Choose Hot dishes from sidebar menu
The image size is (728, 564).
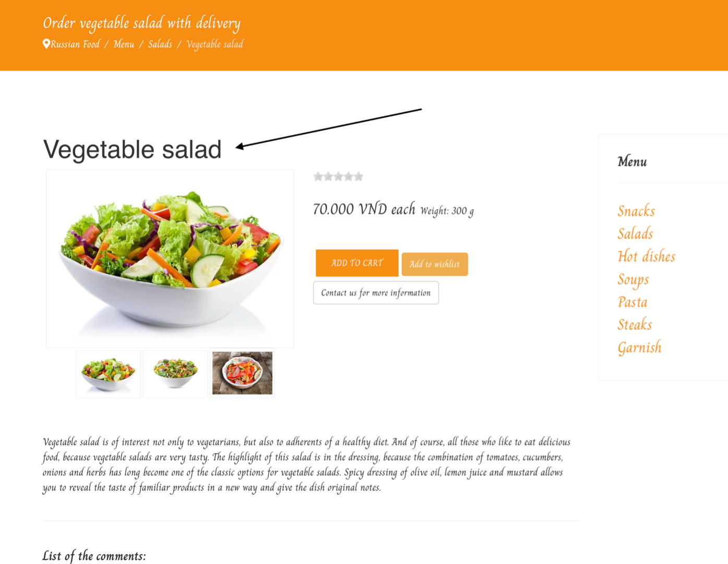646,256
